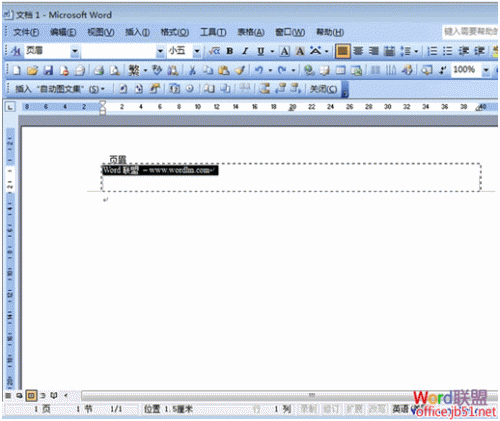Open the 格式(O) menu
This screenshot has width=500, height=421.
click(175, 32)
